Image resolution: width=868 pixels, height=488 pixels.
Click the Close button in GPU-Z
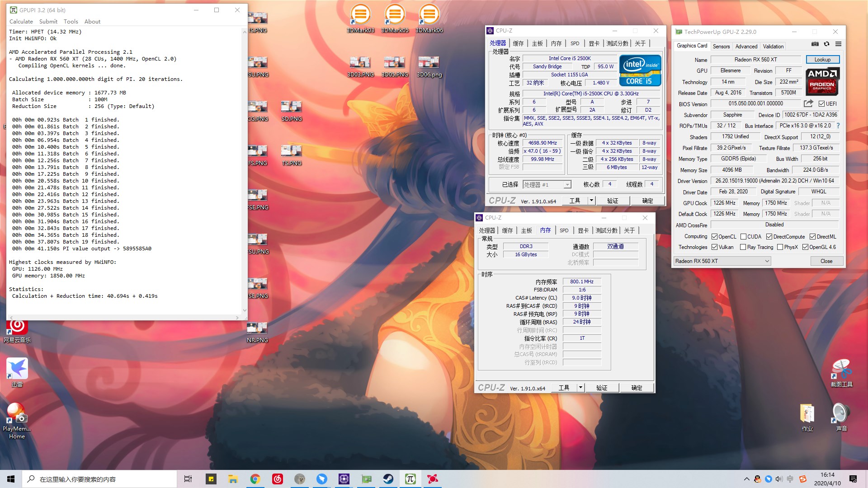coord(826,261)
